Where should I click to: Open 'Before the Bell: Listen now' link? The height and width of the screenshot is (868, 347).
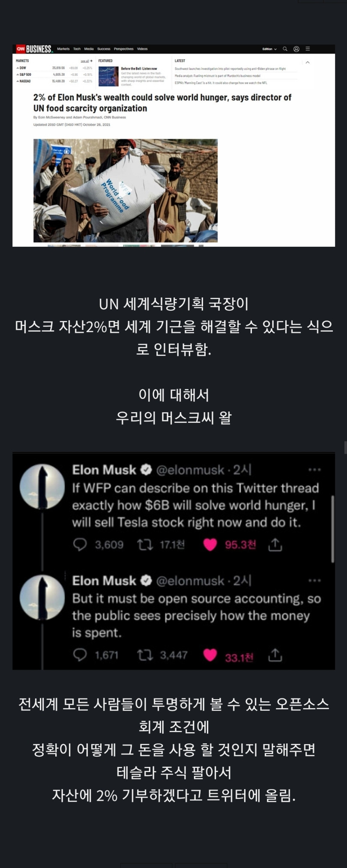(x=139, y=69)
